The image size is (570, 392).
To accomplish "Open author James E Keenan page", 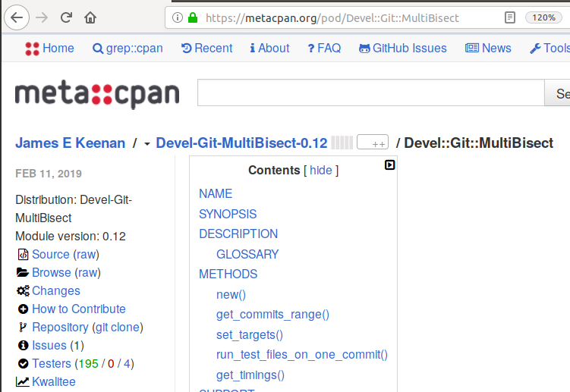I will [x=70, y=143].
